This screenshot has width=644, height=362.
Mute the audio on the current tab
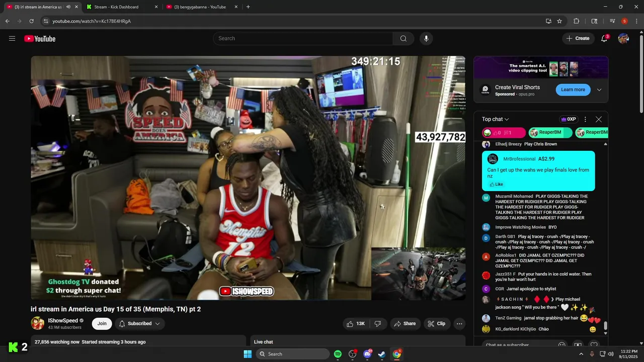click(x=68, y=7)
